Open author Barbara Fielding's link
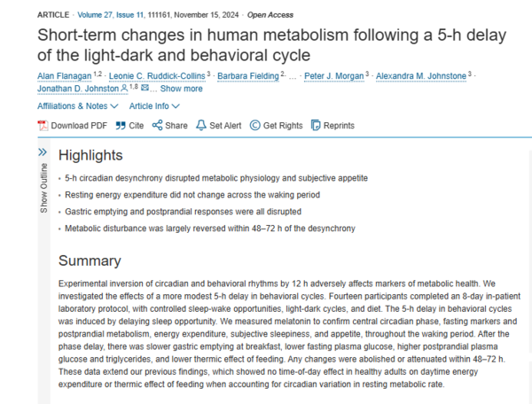532x404 pixels. tap(249, 76)
